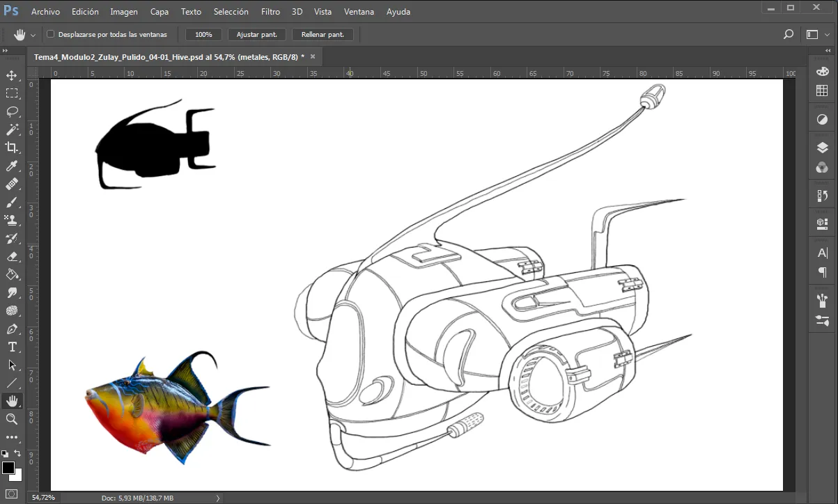Select the Clone Stamp tool

coord(12,220)
